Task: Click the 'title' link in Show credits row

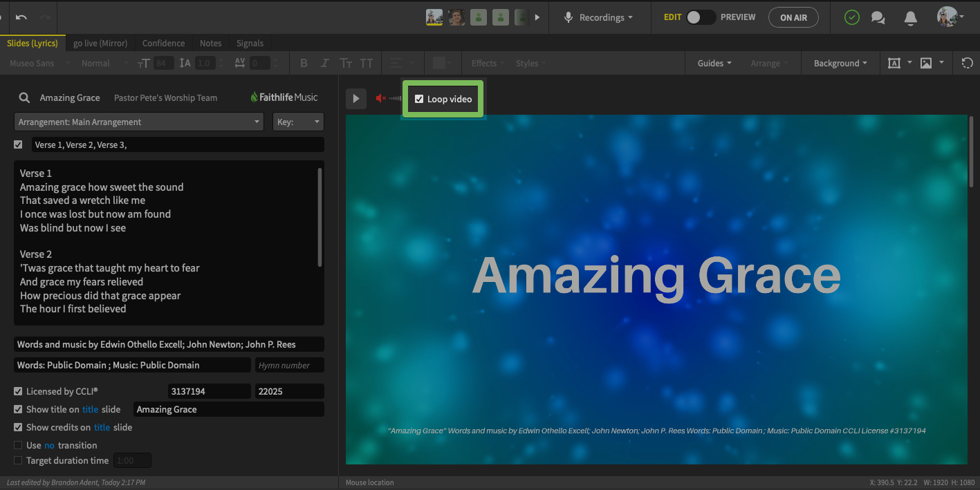Action: (x=102, y=427)
